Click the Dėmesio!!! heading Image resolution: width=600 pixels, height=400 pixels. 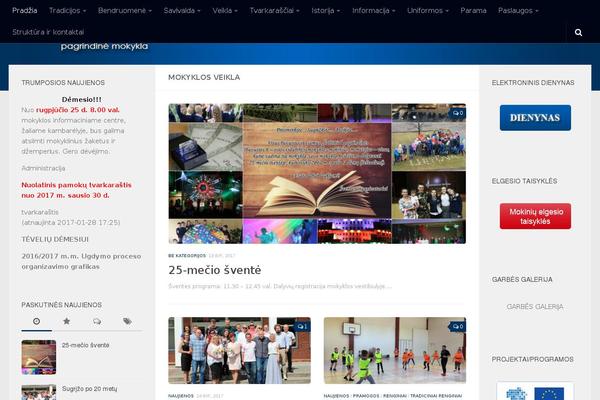pos(82,100)
